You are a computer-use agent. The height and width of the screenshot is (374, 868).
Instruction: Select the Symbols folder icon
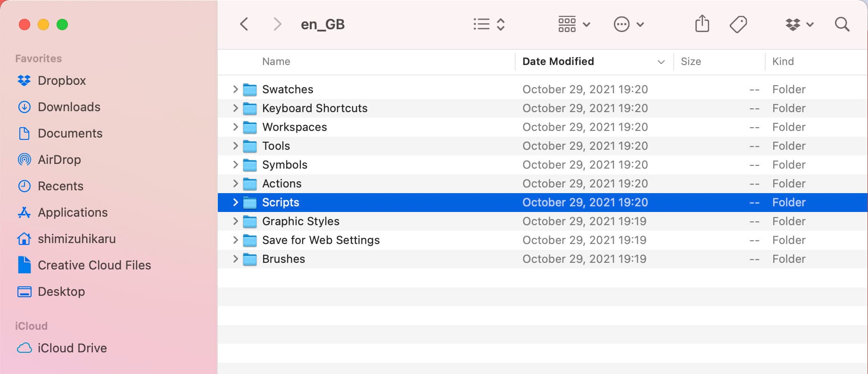(x=250, y=165)
